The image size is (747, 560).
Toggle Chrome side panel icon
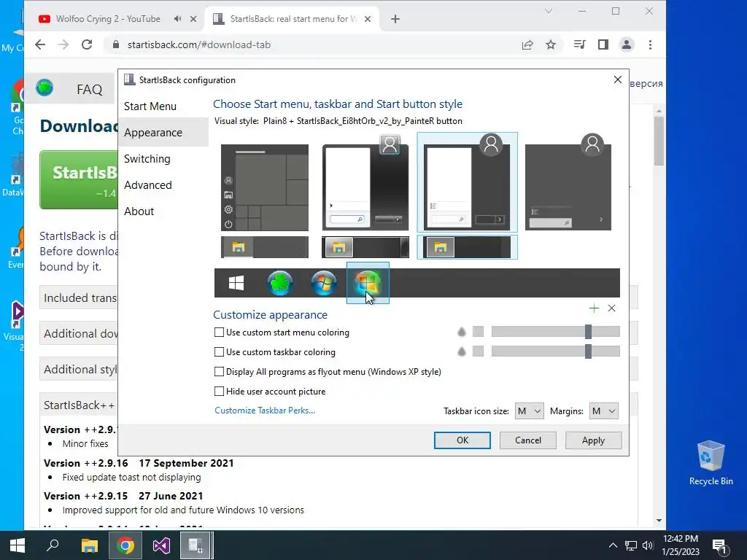[603, 44]
